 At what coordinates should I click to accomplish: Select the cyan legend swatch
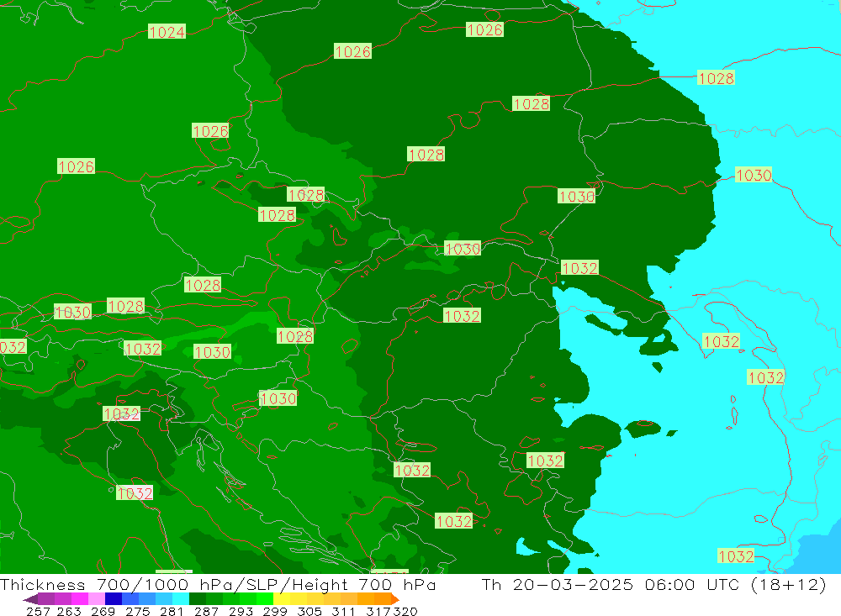pos(181,599)
